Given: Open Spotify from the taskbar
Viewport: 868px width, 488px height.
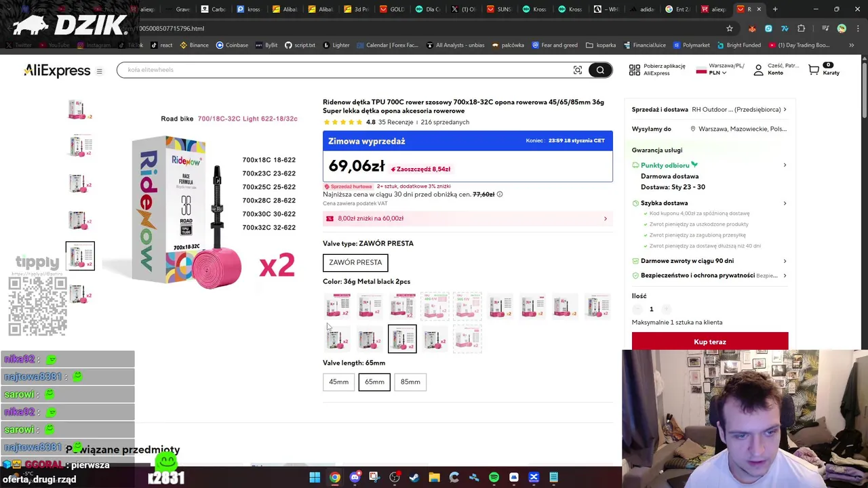Looking at the screenshot, I should pyautogui.click(x=494, y=477).
